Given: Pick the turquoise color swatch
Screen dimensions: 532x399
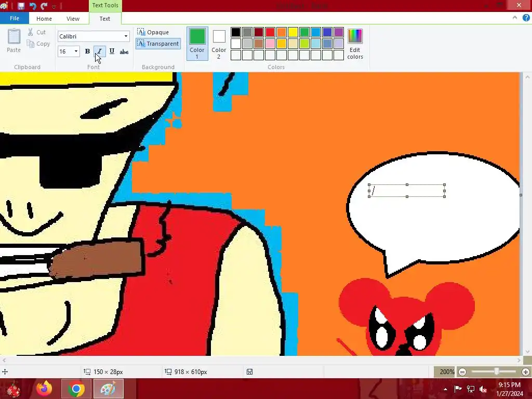Looking at the screenshot, I should pos(316,32).
